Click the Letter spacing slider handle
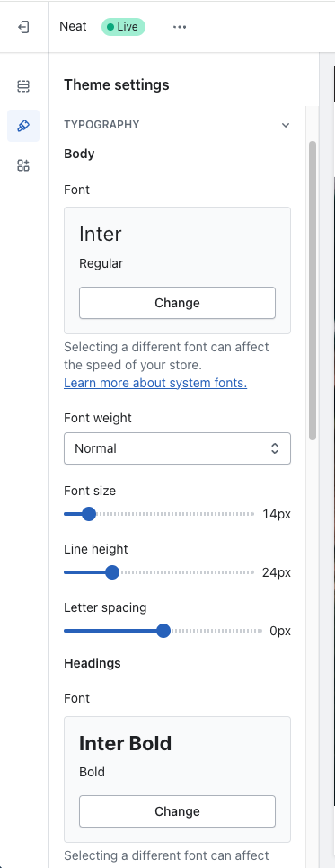Viewport: 335px width, 868px height. click(163, 631)
